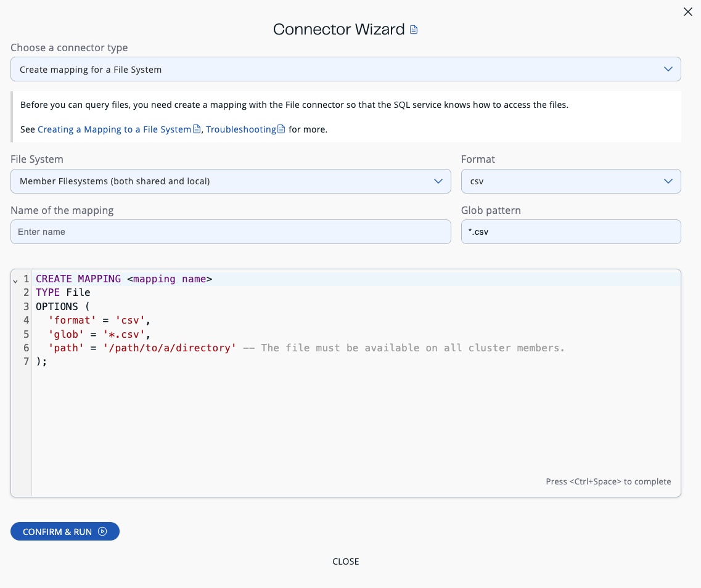Open documentation from Connector Wizard title icon
701x588 pixels.
pyautogui.click(x=414, y=29)
